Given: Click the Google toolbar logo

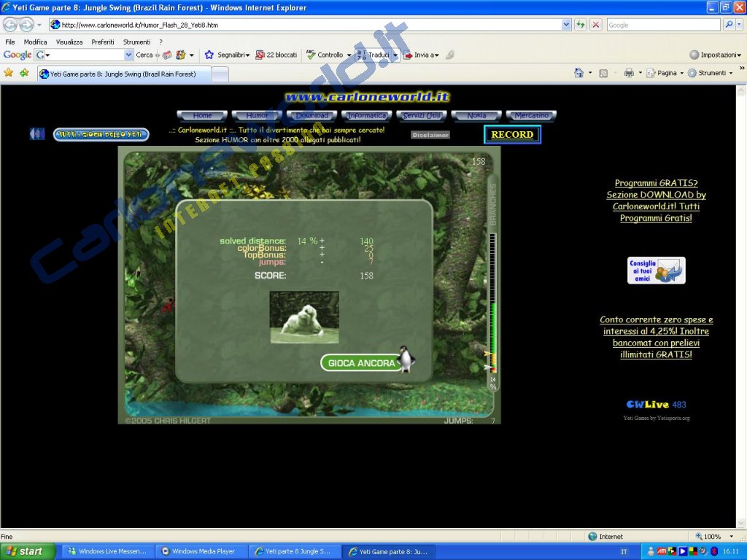Looking at the screenshot, I should [18, 55].
